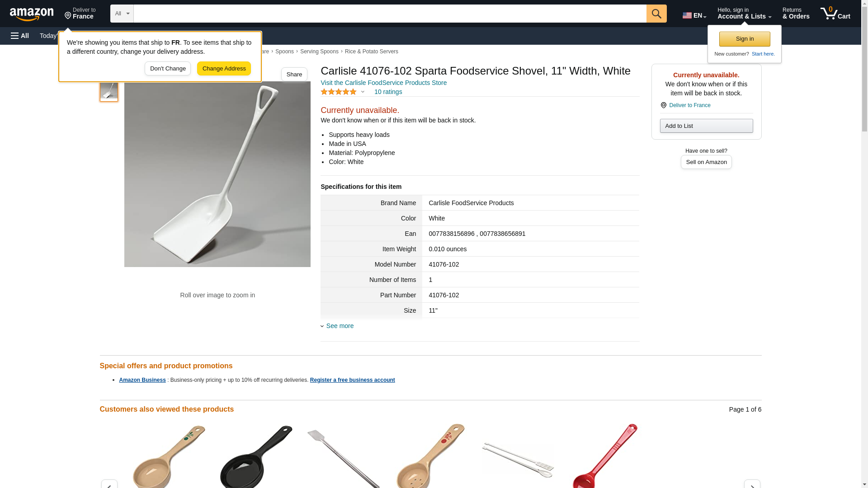Open the Add to List button
The height and width of the screenshot is (488, 868).
pyautogui.click(x=706, y=126)
